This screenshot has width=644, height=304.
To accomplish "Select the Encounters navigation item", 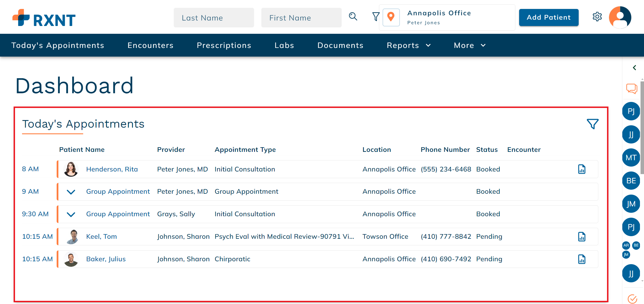I will point(151,45).
